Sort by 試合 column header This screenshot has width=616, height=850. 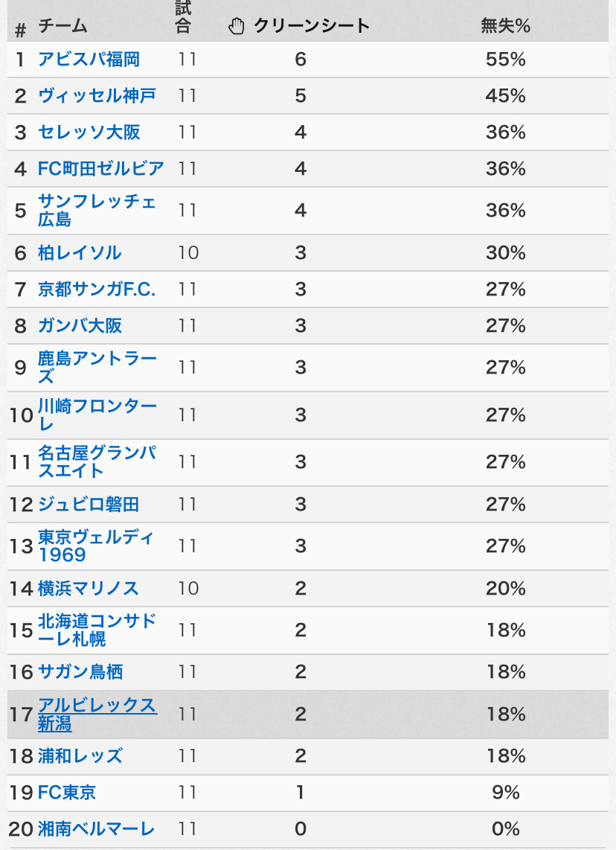(x=183, y=17)
